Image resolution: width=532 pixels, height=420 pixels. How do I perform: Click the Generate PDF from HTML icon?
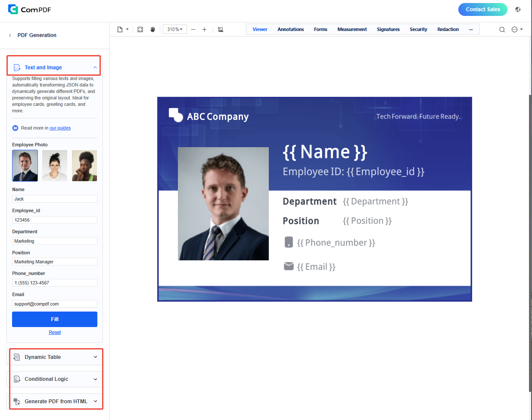click(x=17, y=401)
